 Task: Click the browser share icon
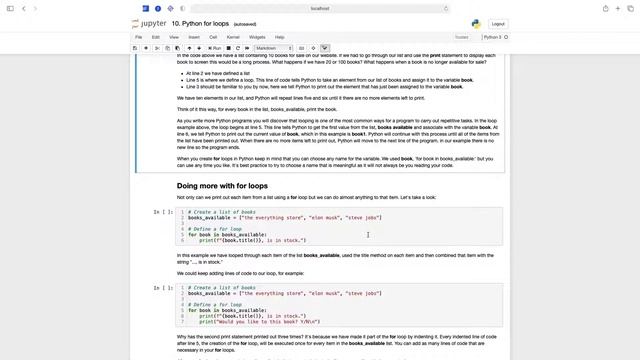pyautogui.click(x=605, y=8)
